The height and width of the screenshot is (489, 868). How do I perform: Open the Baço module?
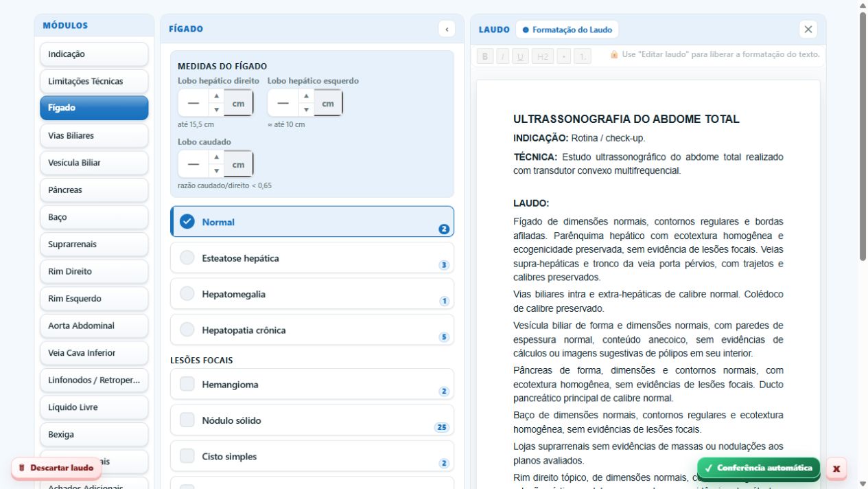[x=94, y=217]
